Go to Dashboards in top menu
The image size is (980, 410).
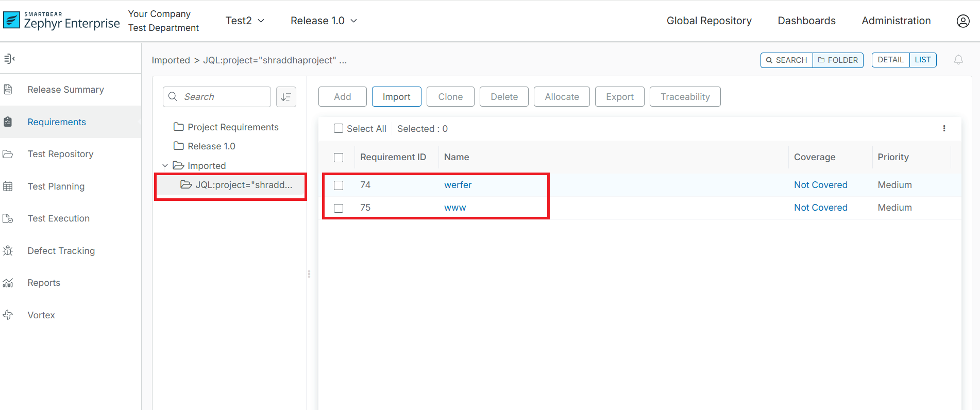coord(806,21)
